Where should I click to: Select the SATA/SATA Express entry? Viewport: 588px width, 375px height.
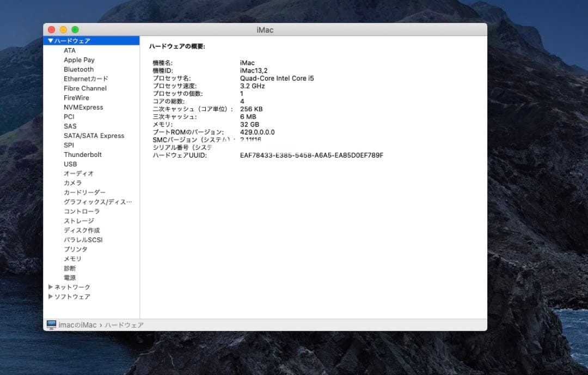coord(94,135)
